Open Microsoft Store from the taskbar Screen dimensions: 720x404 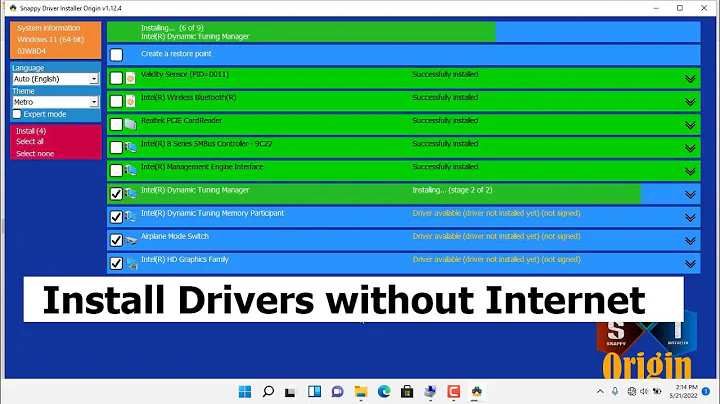pyautogui.click(x=407, y=392)
